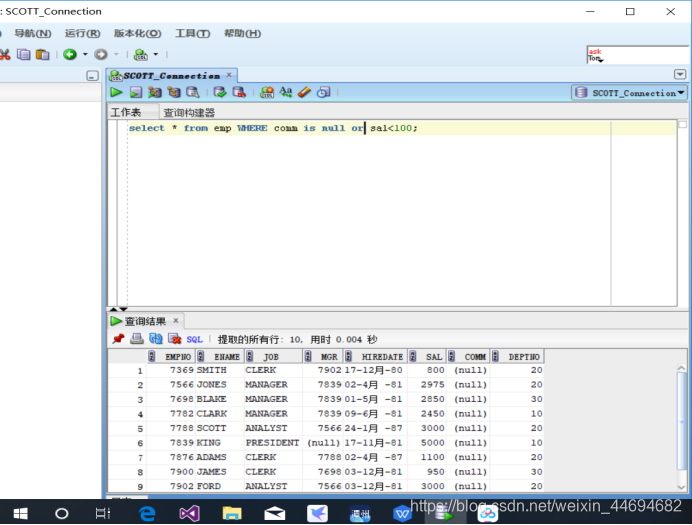Cut selection with the scissors icon
Image resolution: width=692 pixels, height=525 pixels.
click(x=4, y=55)
